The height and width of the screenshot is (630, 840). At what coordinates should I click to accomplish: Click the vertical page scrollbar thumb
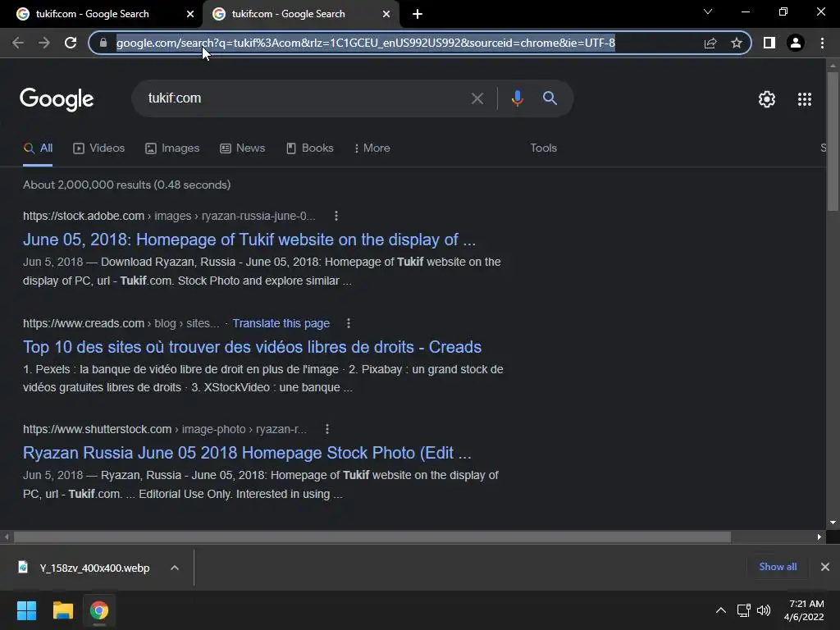[833, 141]
